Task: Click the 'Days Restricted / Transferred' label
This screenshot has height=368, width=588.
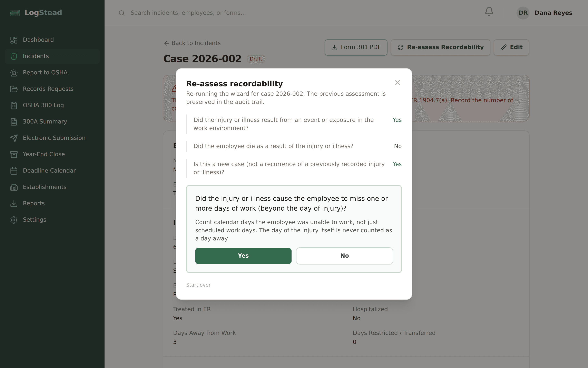Action: pyautogui.click(x=394, y=333)
